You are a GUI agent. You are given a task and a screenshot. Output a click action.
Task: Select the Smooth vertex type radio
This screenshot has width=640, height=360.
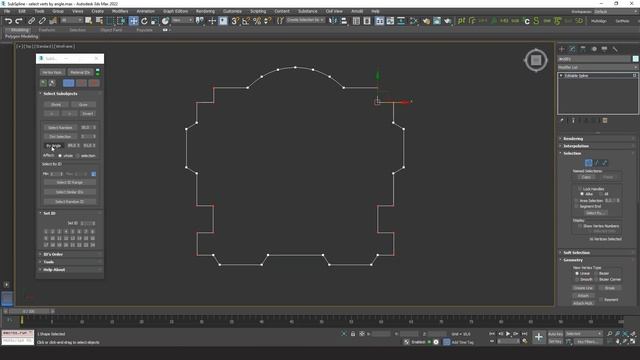577,280
